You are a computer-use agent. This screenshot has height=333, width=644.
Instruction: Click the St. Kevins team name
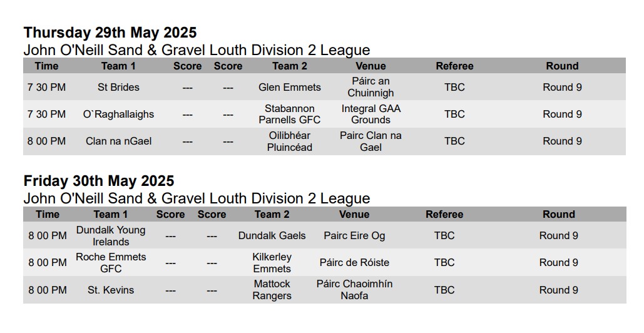point(111,290)
